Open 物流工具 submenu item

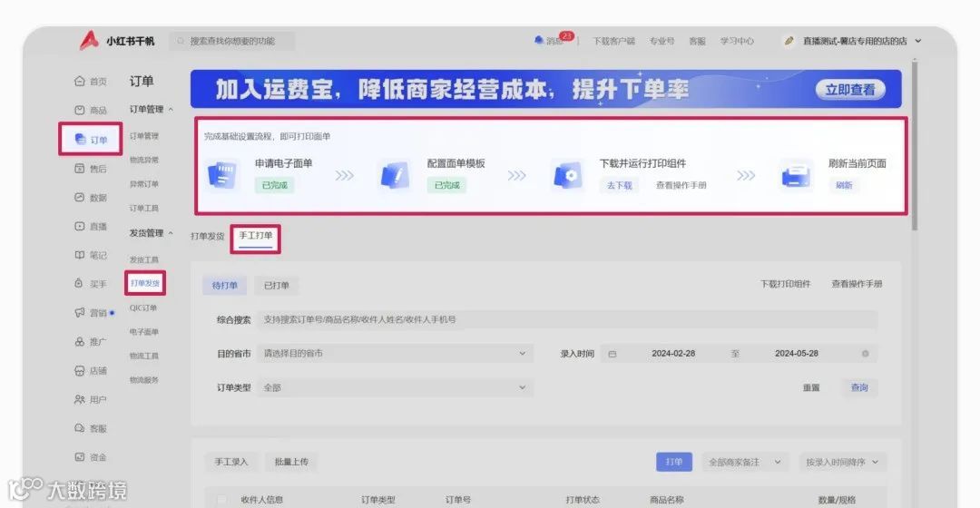click(144, 356)
